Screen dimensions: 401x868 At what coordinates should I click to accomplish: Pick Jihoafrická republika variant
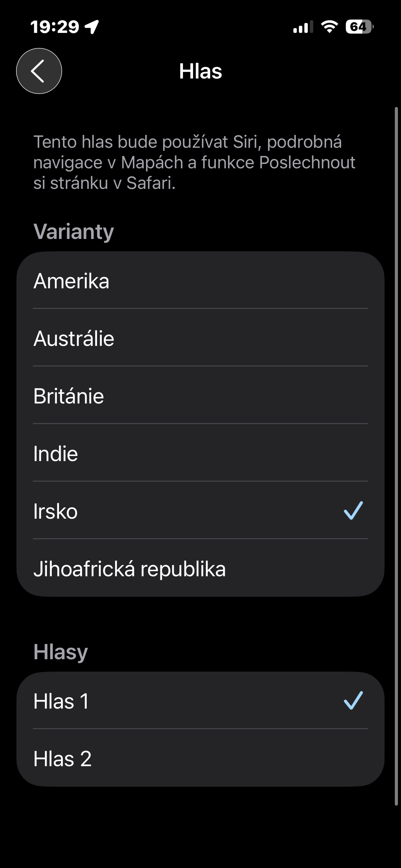click(x=200, y=568)
